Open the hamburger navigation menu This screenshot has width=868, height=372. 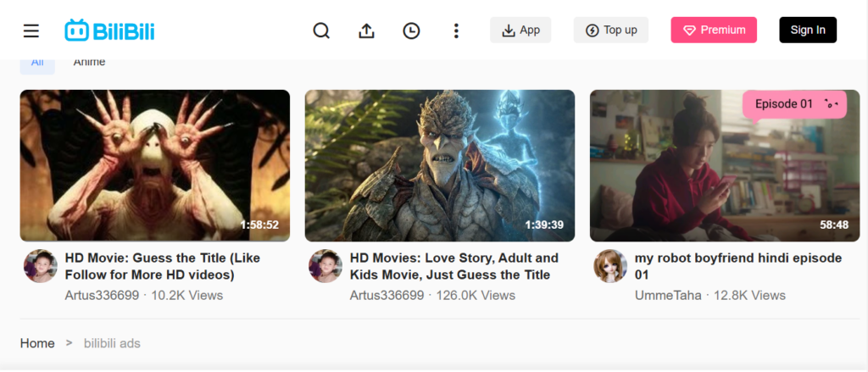coord(31,31)
